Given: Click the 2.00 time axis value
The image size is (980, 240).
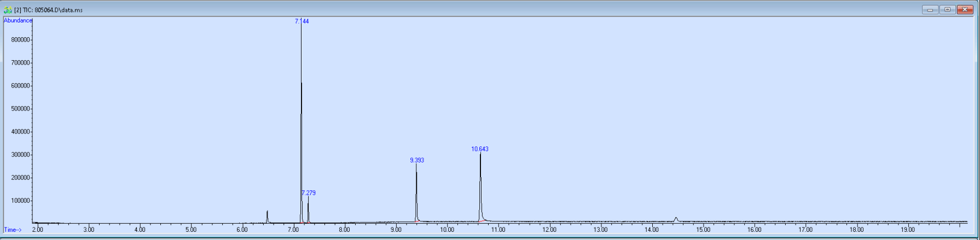Looking at the screenshot, I should pos(37,230).
